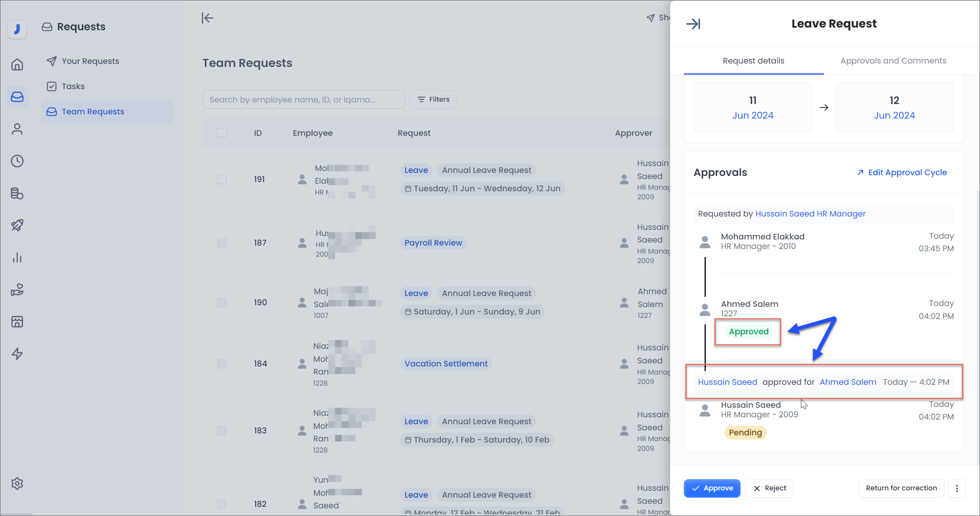Open the bar chart reports icon

tap(17, 257)
